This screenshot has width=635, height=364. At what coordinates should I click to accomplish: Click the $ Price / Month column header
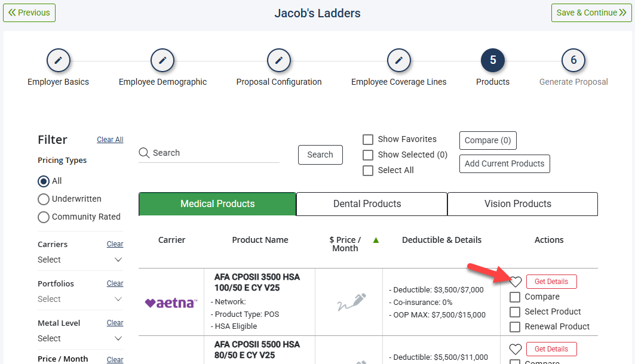345,244
